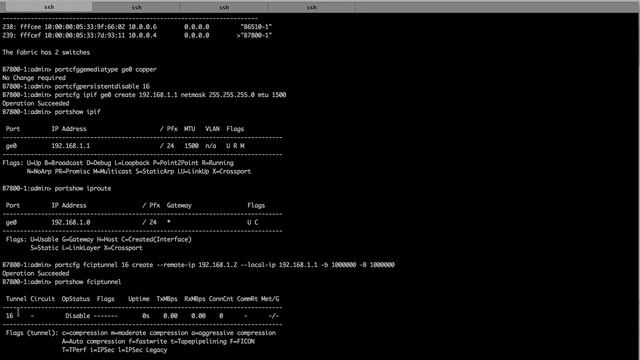This screenshot has width=640, height=360.
Task: Click the 0s uptime value
Action: [x=146, y=316]
